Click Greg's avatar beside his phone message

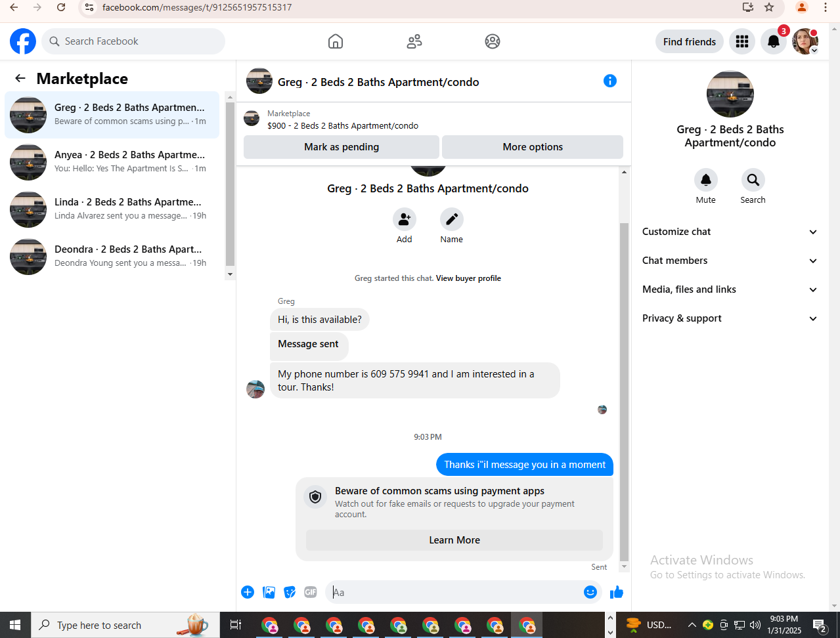[x=255, y=389]
